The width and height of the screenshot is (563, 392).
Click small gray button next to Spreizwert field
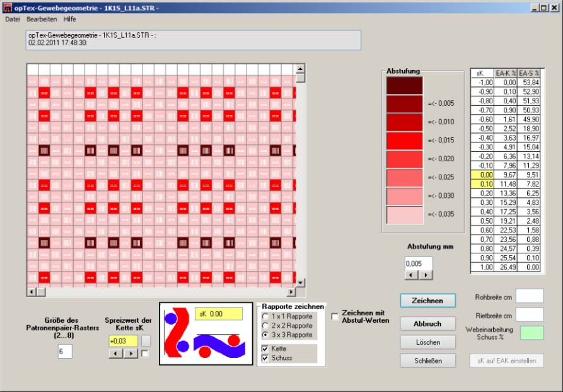146,341
